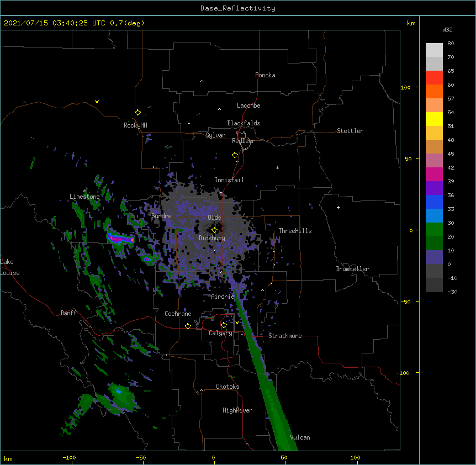This screenshot has height=465, width=476.
Task: Select the Lake Louise label
Action: click(x=10, y=267)
